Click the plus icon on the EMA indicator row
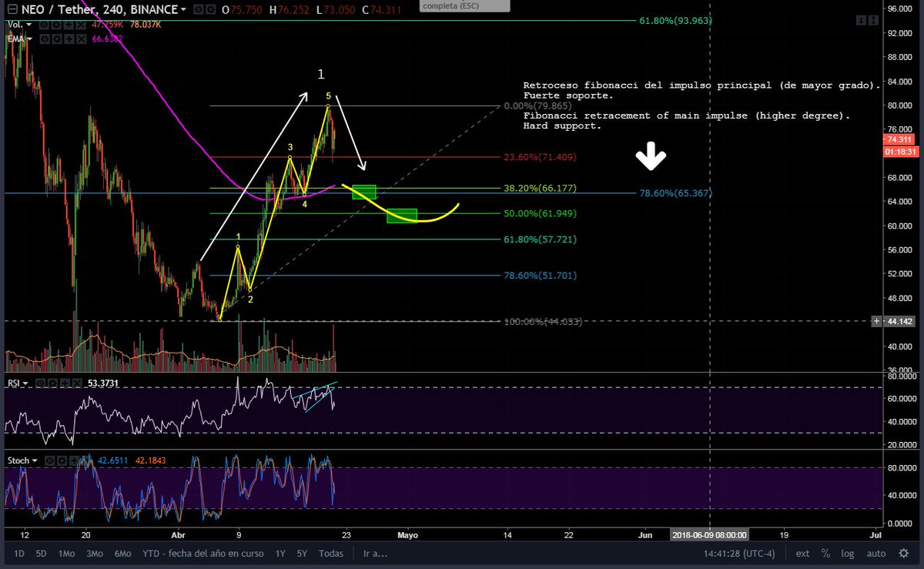This screenshot has height=569, width=924. (x=69, y=39)
